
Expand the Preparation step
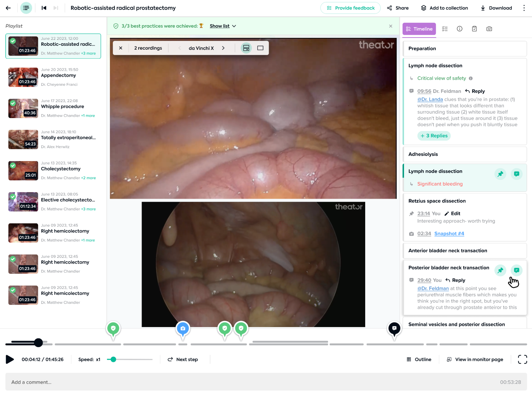(x=464, y=49)
